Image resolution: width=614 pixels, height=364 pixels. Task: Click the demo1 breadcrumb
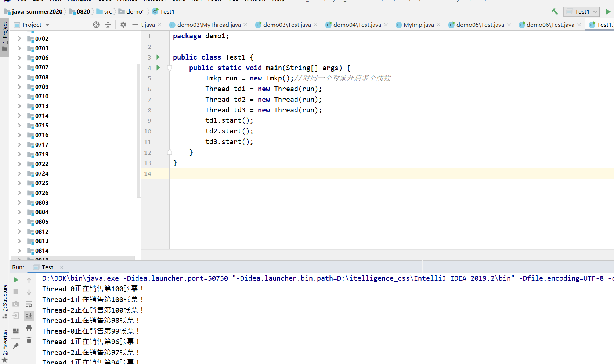(132, 12)
